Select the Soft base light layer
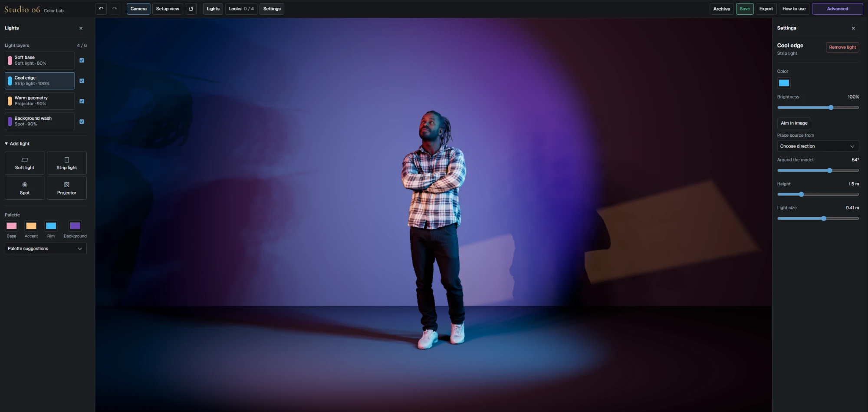The width and height of the screenshot is (868, 412). [40, 60]
